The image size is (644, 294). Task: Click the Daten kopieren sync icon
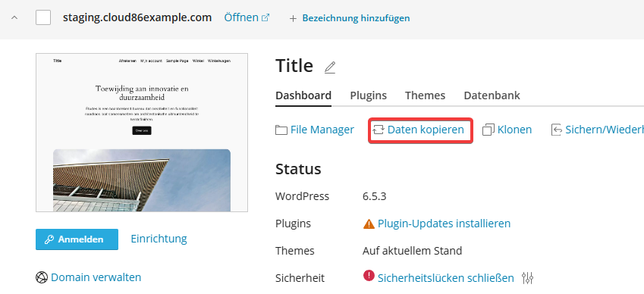pos(379,130)
